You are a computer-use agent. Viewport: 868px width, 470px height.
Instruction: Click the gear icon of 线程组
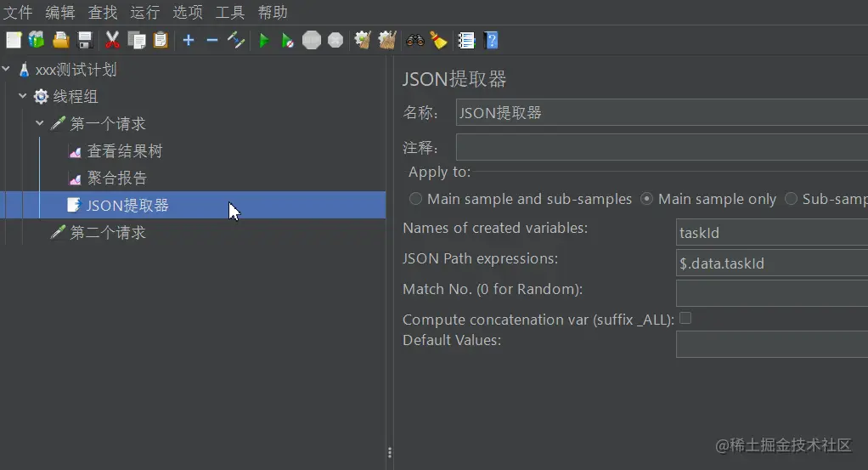click(x=41, y=96)
